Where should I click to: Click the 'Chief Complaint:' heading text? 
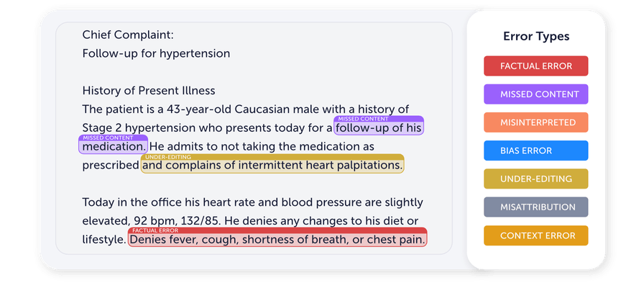pyautogui.click(x=128, y=35)
